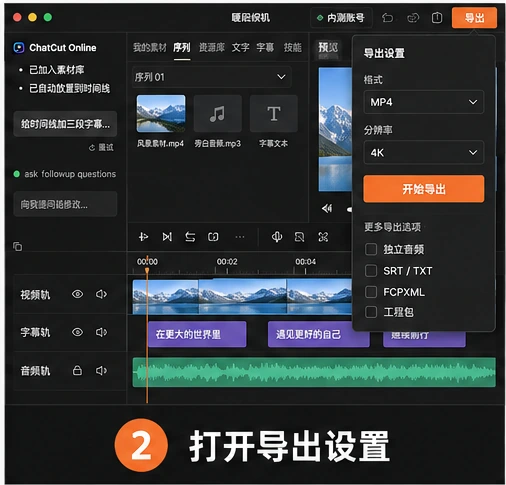Click the orange playhead marker on the timeline ruler
The image size is (506, 485).
(147, 270)
